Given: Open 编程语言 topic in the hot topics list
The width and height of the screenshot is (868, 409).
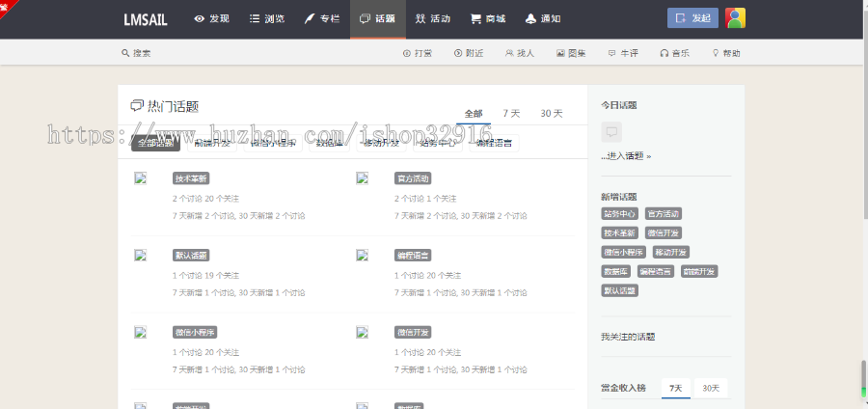Looking at the screenshot, I should 413,255.
